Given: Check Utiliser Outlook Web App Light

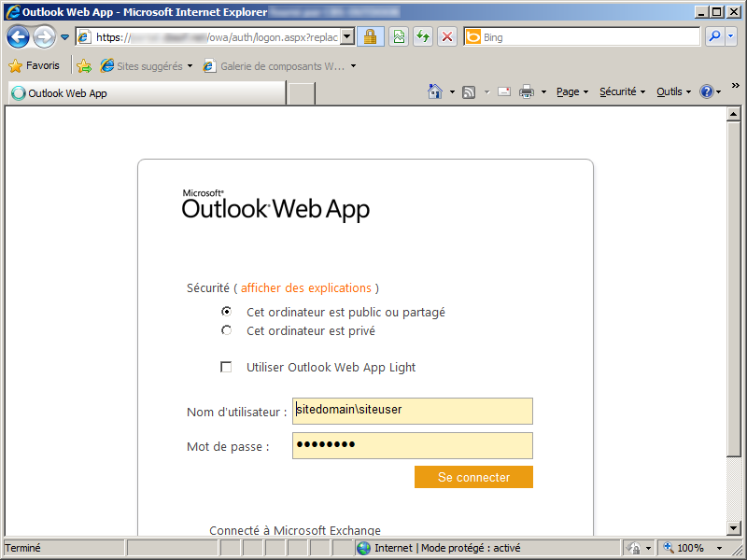Looking at the screenshot, I should (x=226, y=367).
